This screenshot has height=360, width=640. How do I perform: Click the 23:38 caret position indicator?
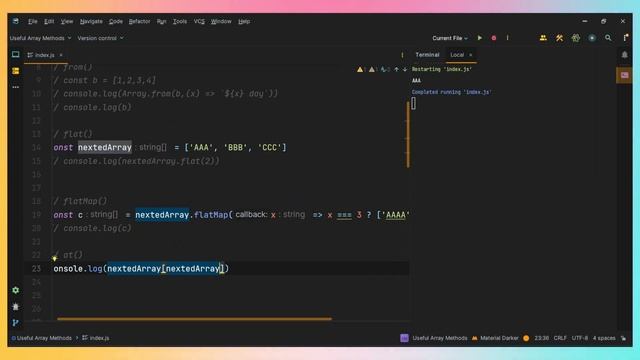coord(542,338)
